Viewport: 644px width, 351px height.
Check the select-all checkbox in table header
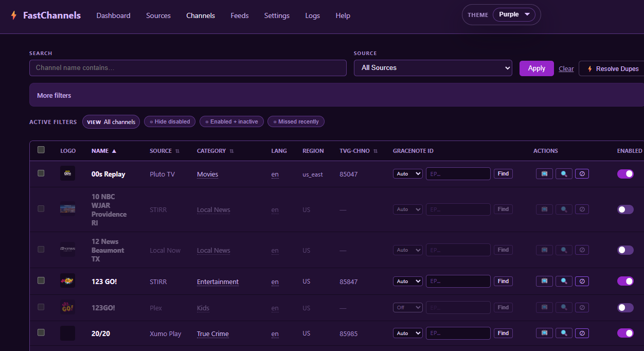41,150
